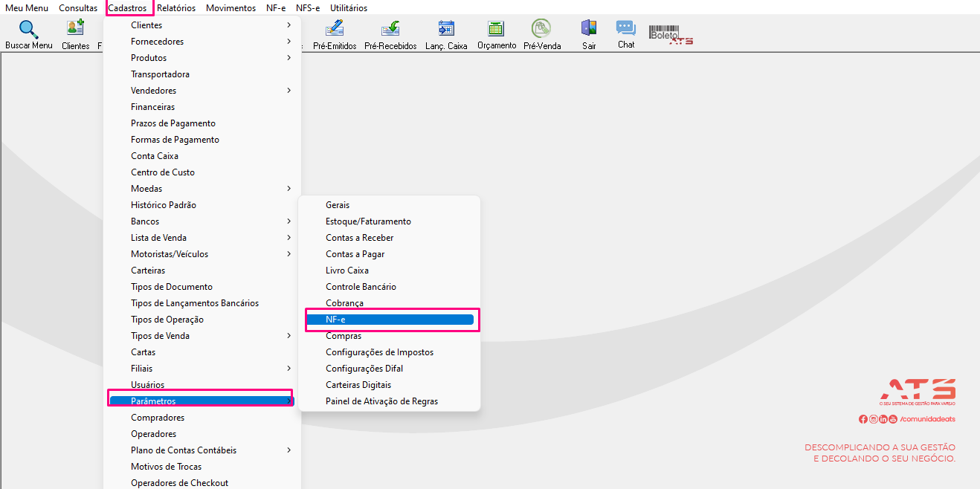Open the Chat toolbar icon
The image size is (980, 489).
coord(626,29)
